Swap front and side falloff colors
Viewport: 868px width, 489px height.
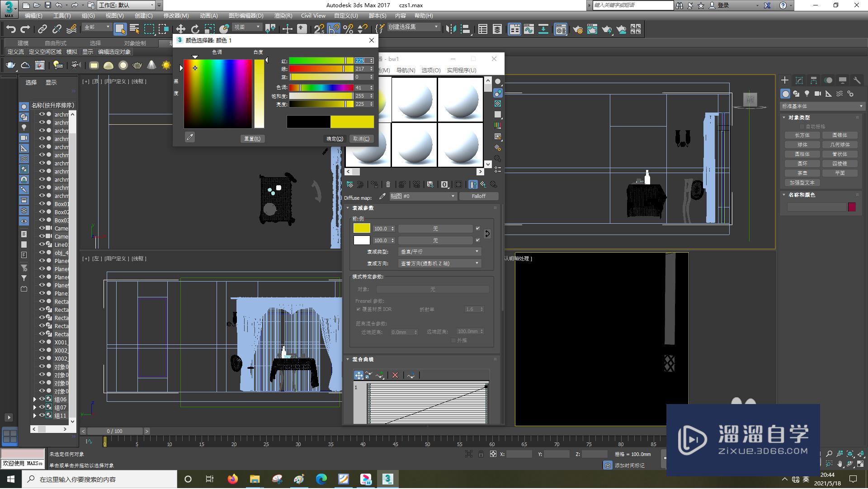coord(487,234)
